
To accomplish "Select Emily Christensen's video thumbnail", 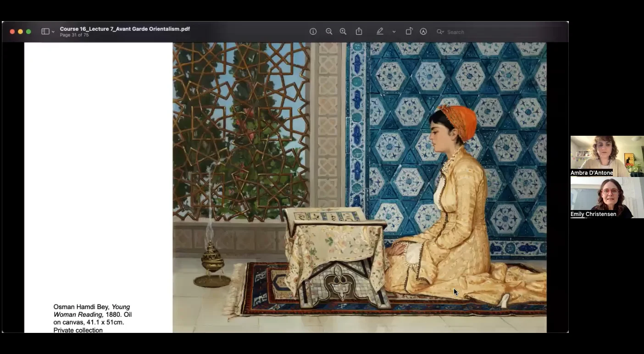I will (607, 198).
